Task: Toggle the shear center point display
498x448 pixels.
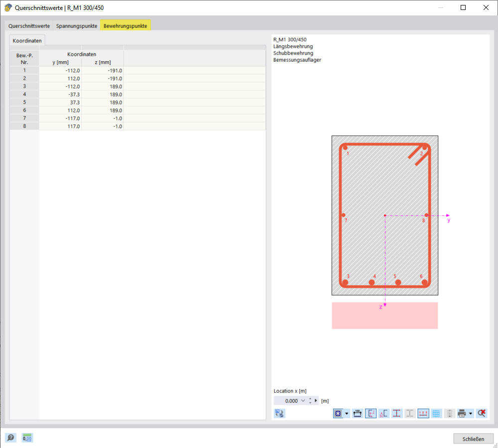Action: [x=383, y=413]
